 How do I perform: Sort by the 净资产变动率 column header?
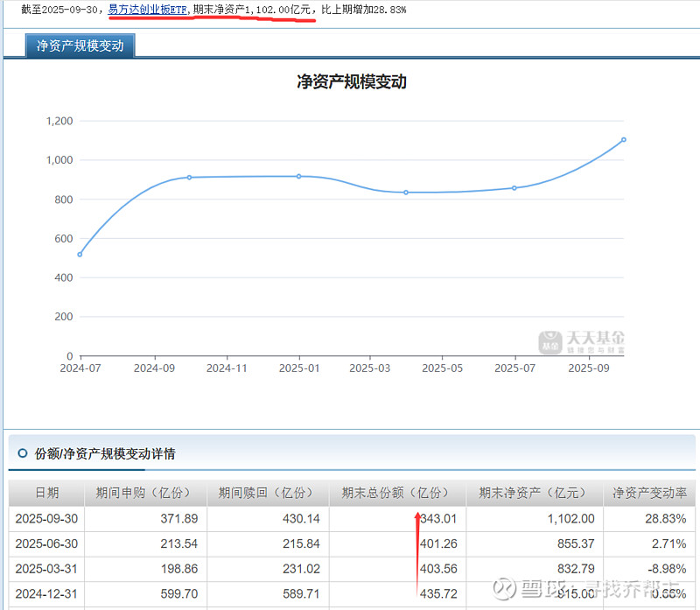click(650, 492)
